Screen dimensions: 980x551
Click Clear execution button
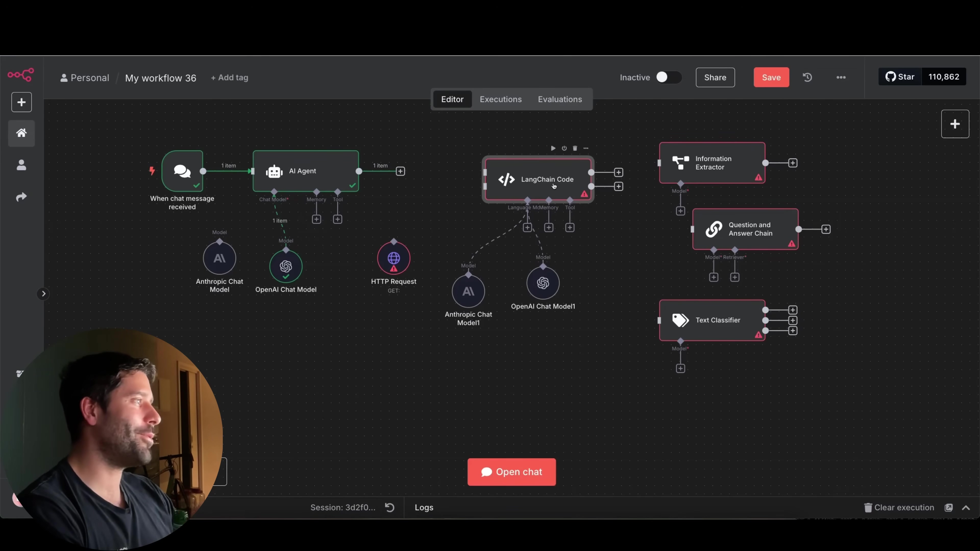click(x=899, y=507)
